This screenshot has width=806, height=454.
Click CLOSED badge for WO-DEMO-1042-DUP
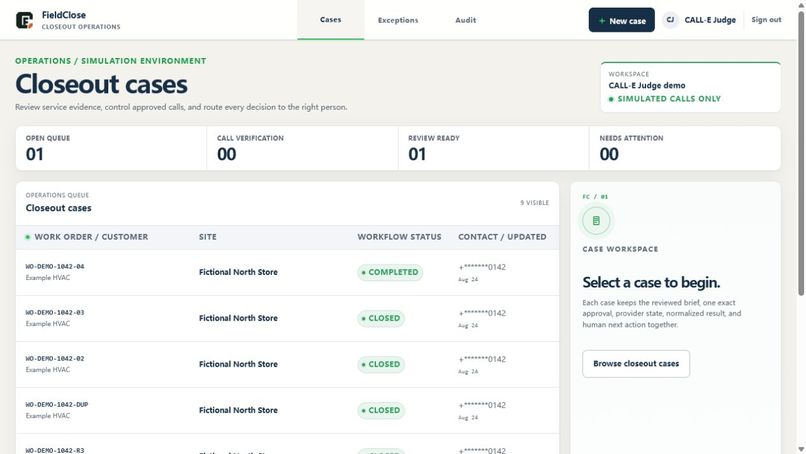click(381, 410)
